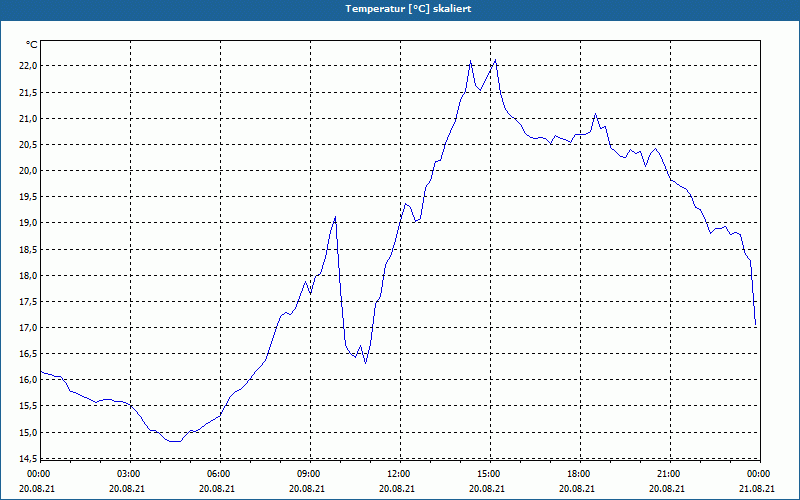Click the 'Temperatur [°C] skaliert' title
Screen dimensions: 800x500
pyautogui.click(x=408, y=9)
